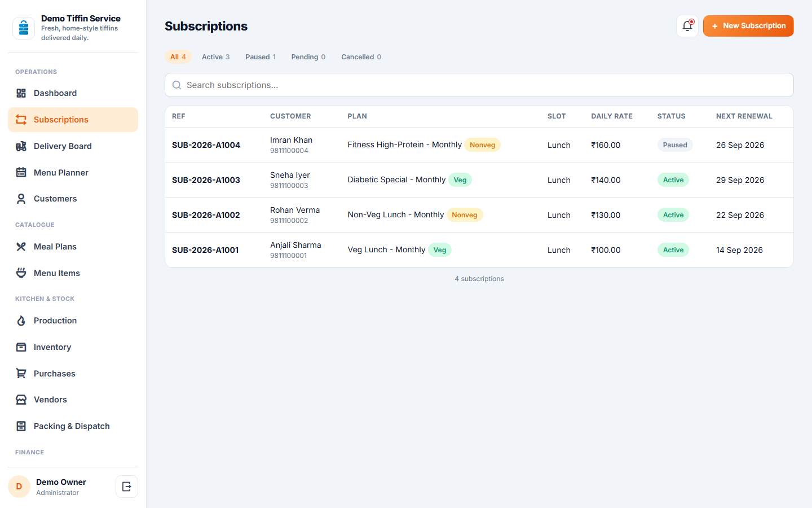The height and width of the screenshot is (508, 812).
Task: Click the Daily Rate column header
Action: 612,116
